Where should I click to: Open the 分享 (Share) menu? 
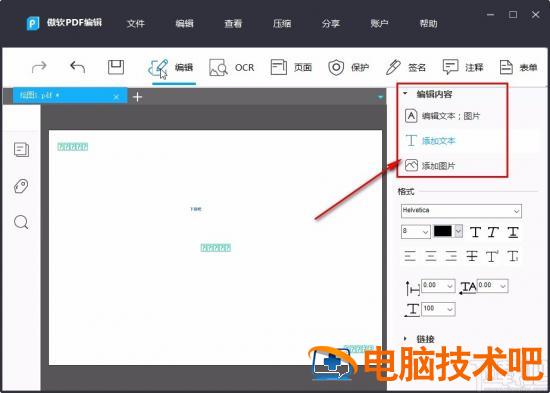pyautogui.click(x=331, y=24)
